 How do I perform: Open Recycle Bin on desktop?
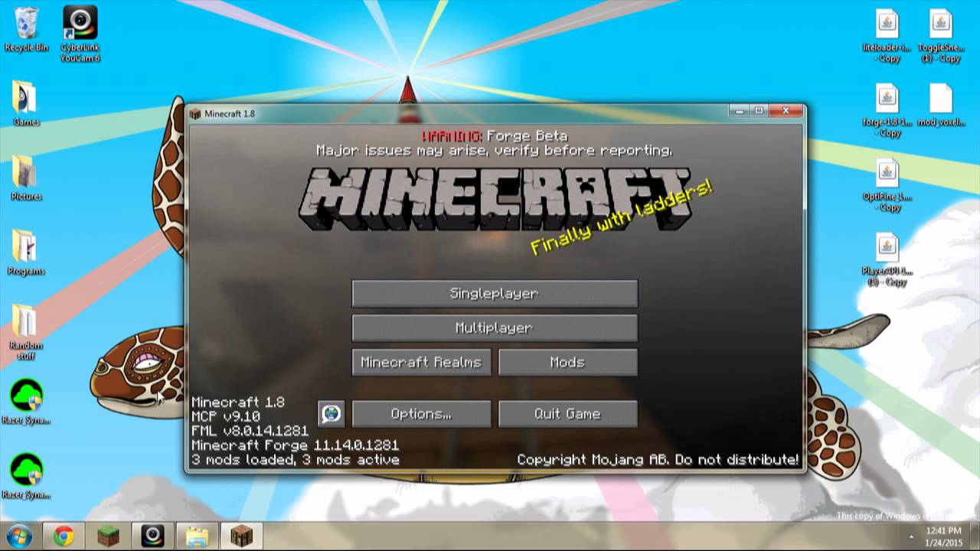point(27,29)
